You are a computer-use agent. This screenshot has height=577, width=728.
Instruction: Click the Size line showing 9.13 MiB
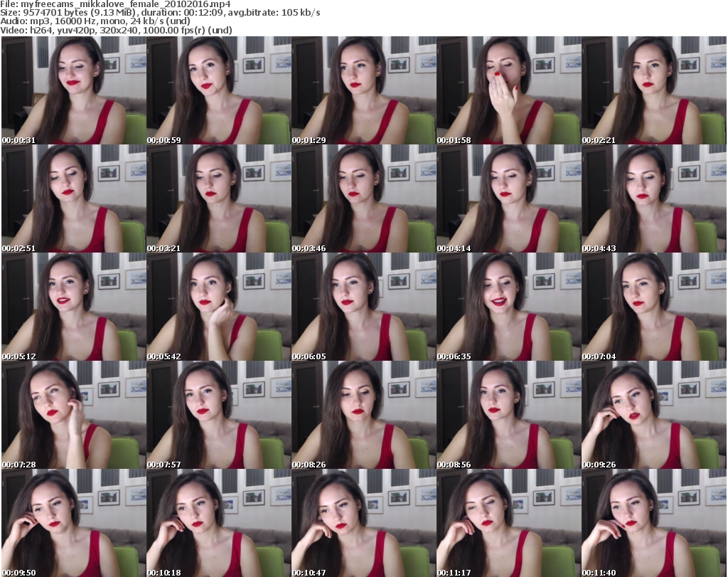[x=160, y=13]
